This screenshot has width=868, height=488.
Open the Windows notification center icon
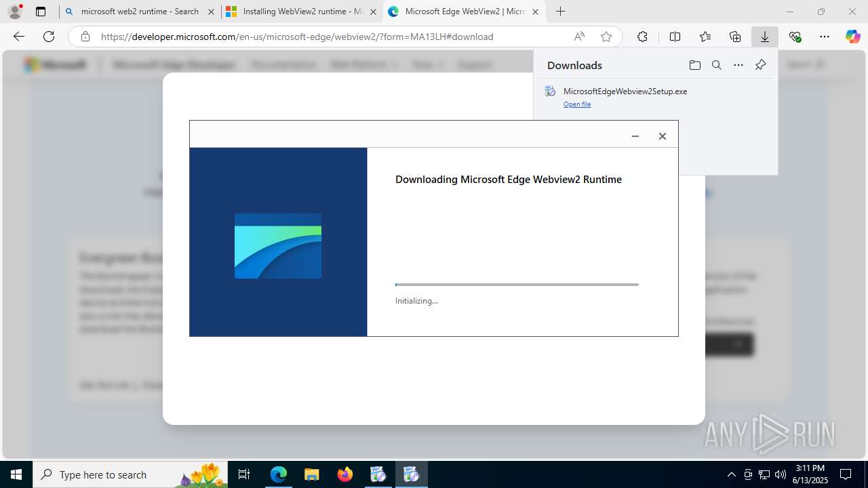(846, 474)
